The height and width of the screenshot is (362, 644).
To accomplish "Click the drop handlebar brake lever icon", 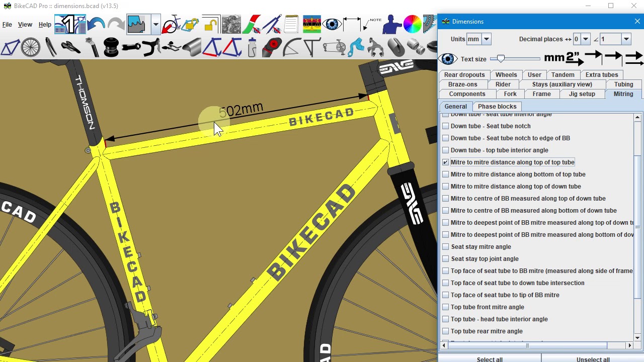I will [x=151, y=47].
